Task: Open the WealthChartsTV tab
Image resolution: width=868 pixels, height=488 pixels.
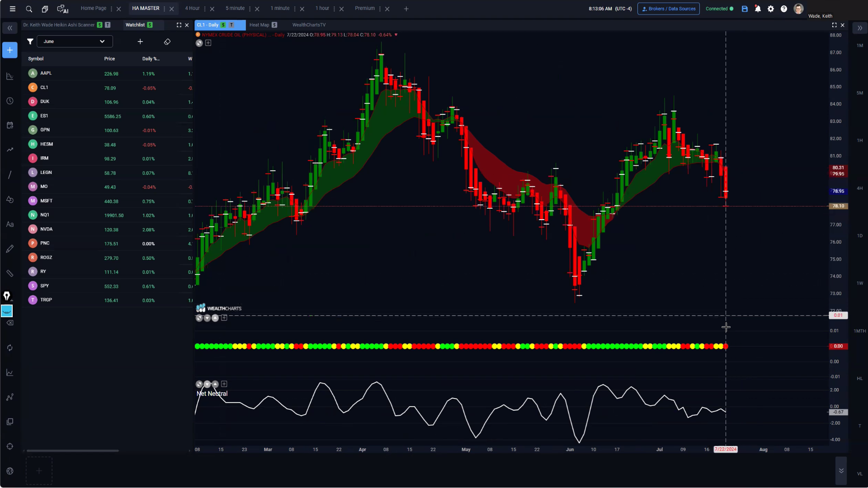Action: pos(309,25)
